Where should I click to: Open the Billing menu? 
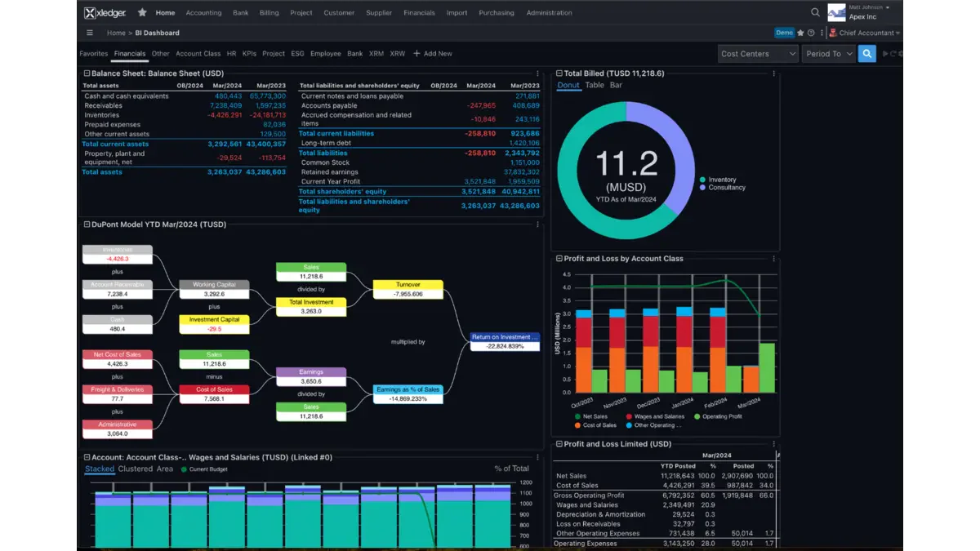point(269,13)
